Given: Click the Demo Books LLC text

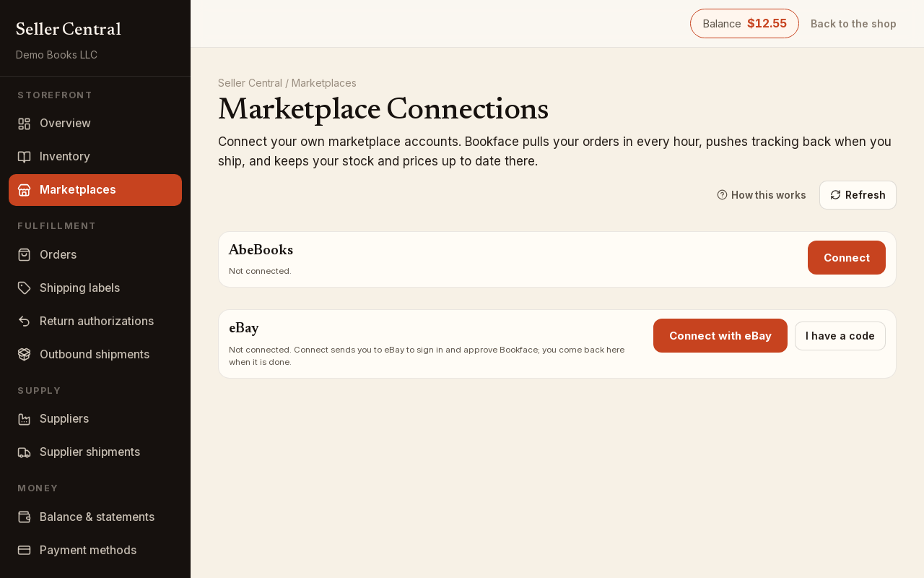Looking at the screenshot, I should pos(56,55).
